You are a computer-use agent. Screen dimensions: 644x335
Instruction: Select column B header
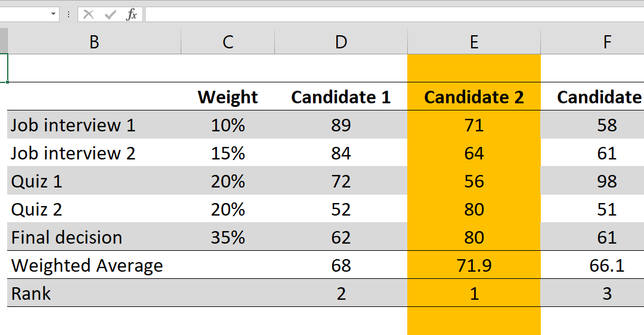[x=94, y=42]
